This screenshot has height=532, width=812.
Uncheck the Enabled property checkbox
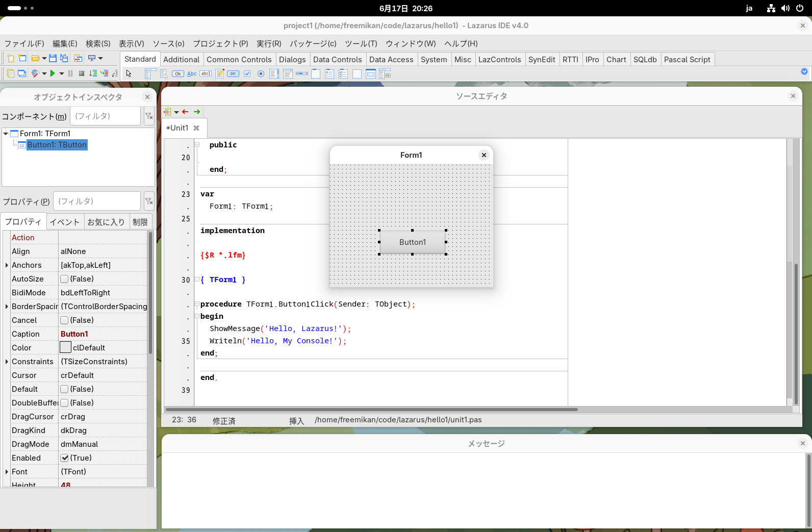click(x=65, y=458)
